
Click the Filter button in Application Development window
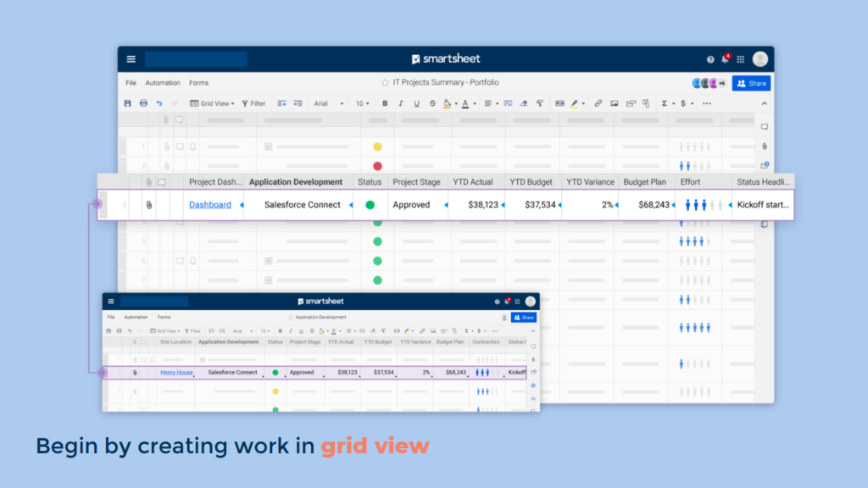point(193,331)
